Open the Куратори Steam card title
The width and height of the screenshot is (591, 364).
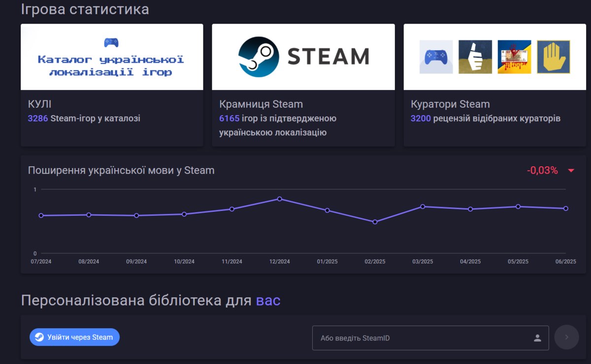click(450, 104)
